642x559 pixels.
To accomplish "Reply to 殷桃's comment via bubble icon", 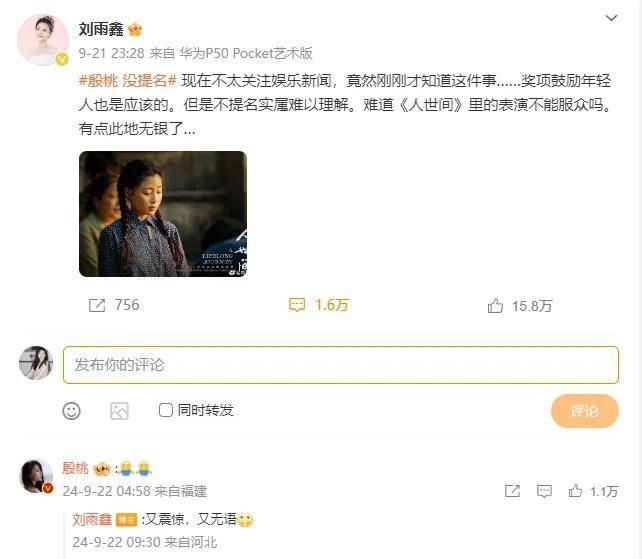I will (x=544, y=491).
